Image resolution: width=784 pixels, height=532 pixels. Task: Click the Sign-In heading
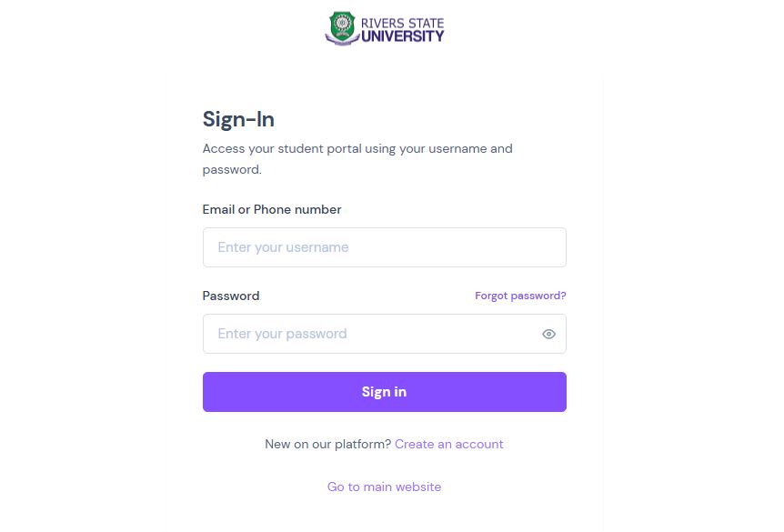point(238,119)
